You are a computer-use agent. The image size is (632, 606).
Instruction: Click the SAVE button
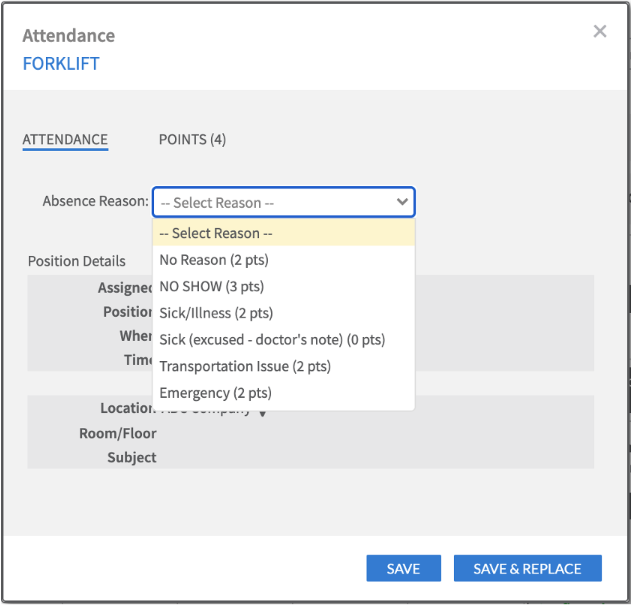pos(403,569)
